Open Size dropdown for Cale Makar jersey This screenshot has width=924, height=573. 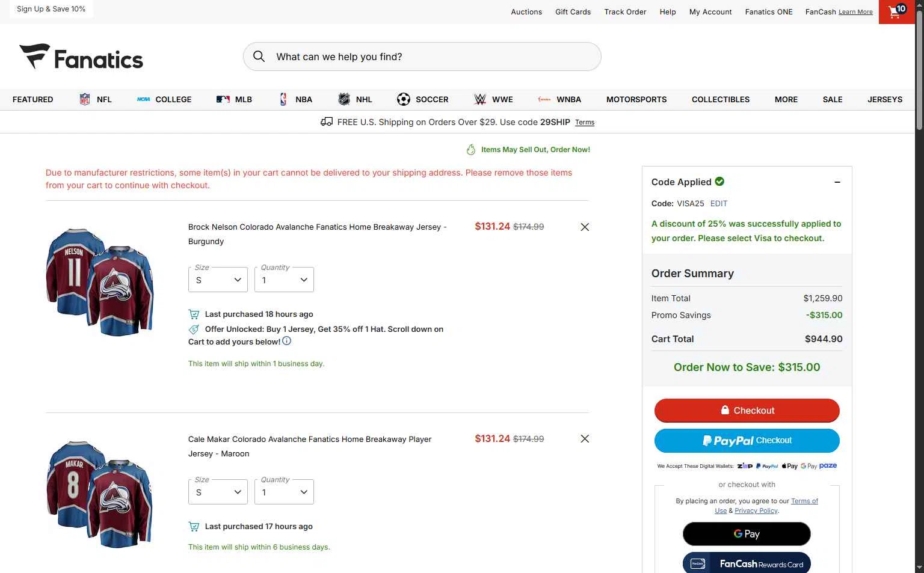(x=218, y=492)
